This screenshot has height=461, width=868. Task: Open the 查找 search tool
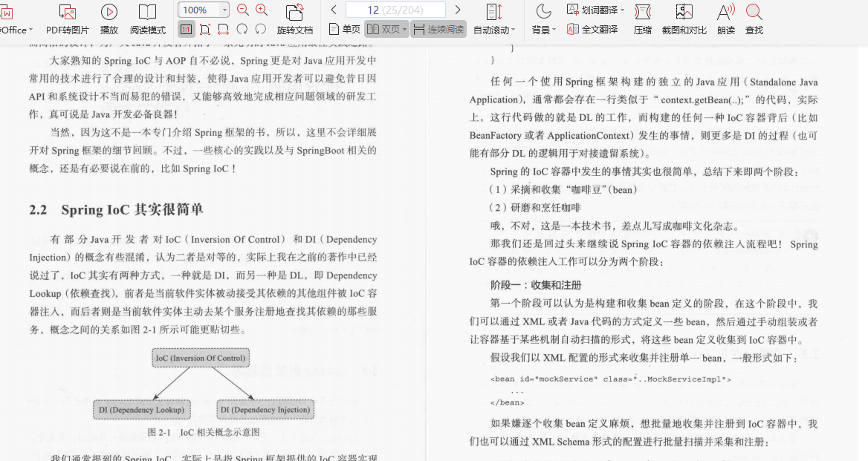pyautogui.click(x=754, y=19)
